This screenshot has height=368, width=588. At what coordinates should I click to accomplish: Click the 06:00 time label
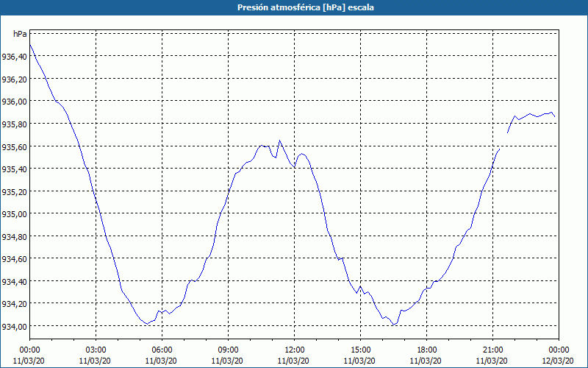tap(162, 350)
